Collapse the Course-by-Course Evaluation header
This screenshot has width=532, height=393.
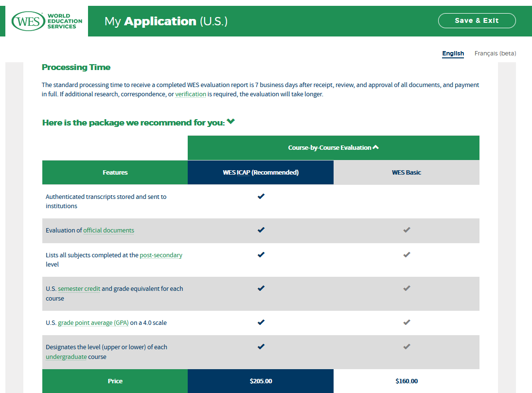click(x=375, y=147)
